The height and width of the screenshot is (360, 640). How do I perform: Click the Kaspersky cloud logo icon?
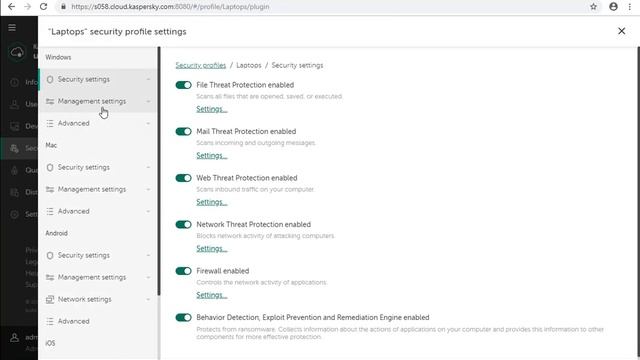[17, 52]
